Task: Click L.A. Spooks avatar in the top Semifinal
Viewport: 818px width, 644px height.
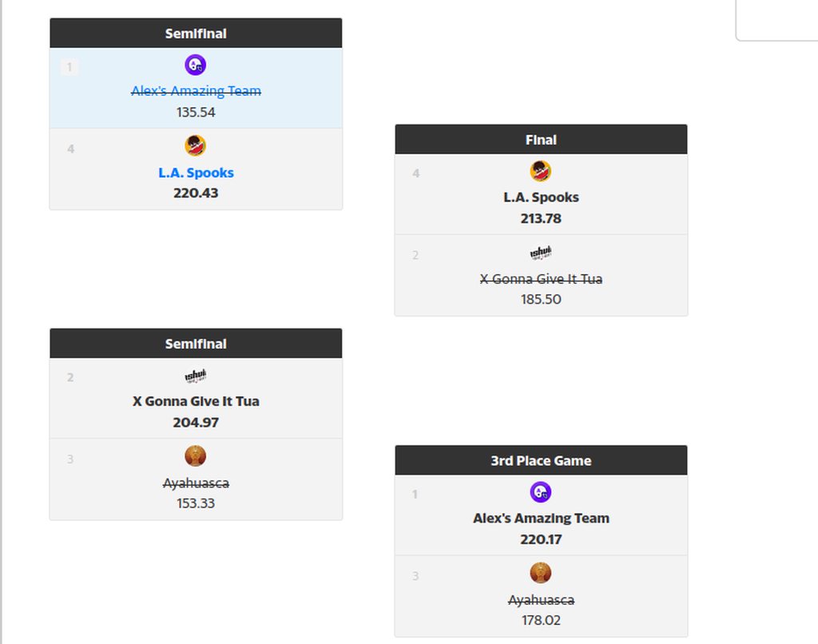Action: pos(195,145)
